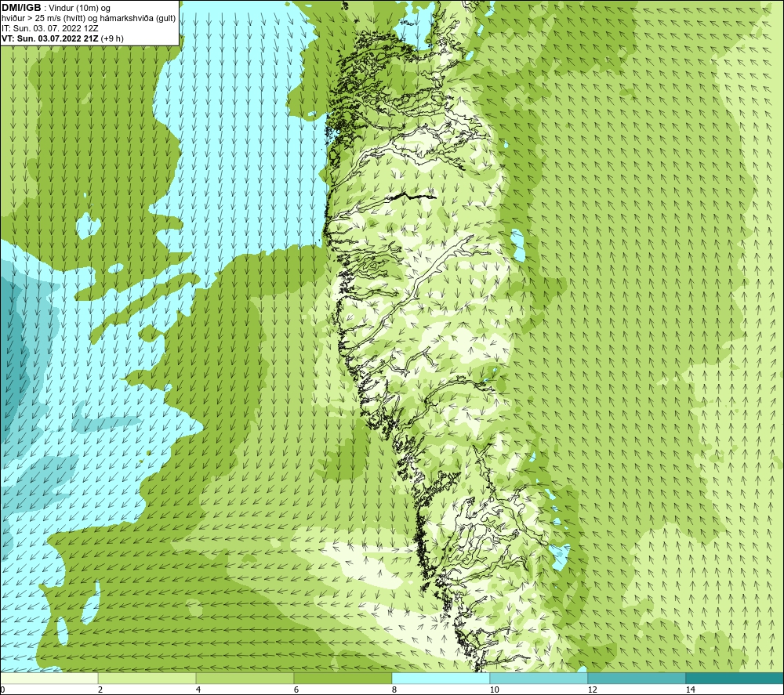Click the scale label '14'
Image resolution: width=784 pixels, height=695 pixels.
pyautogui.click(x=690, y=690)
